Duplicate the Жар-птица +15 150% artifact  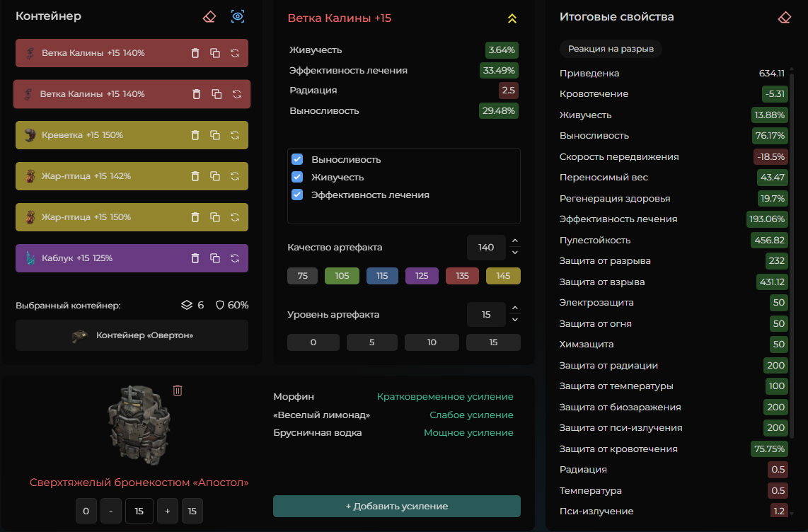click(215, 216)
